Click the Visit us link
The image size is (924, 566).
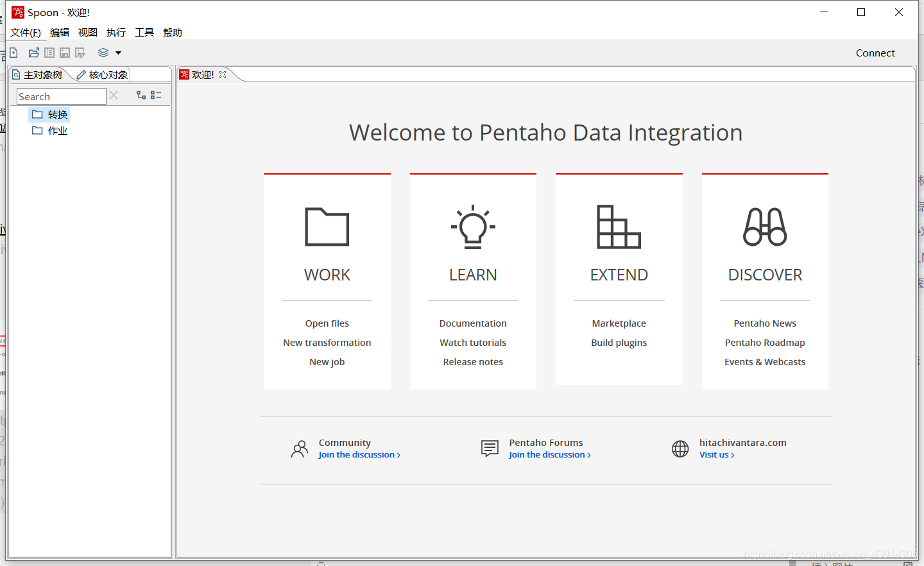click(x=717, y=455)
